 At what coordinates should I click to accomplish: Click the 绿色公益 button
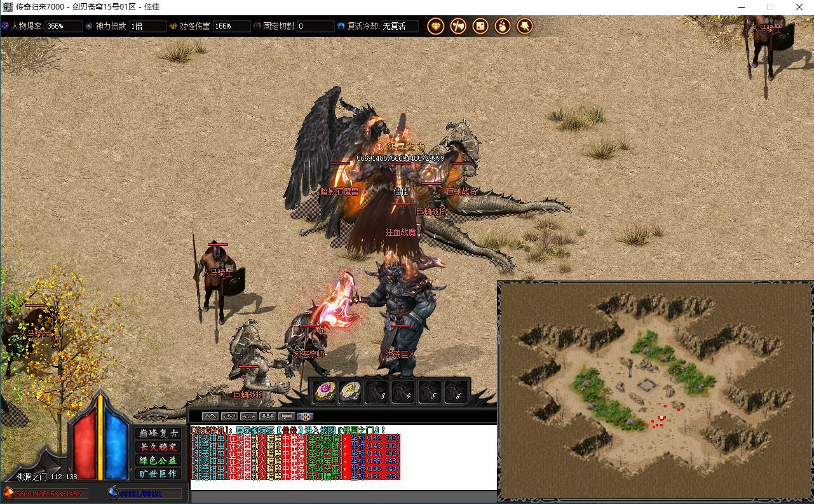(x=158, y=460)
